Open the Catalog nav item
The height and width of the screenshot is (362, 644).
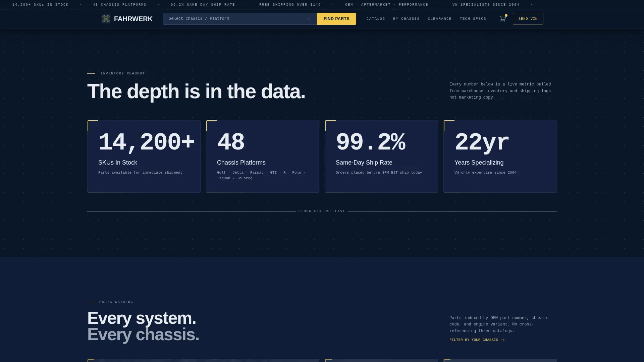click(x=376, y=19)
